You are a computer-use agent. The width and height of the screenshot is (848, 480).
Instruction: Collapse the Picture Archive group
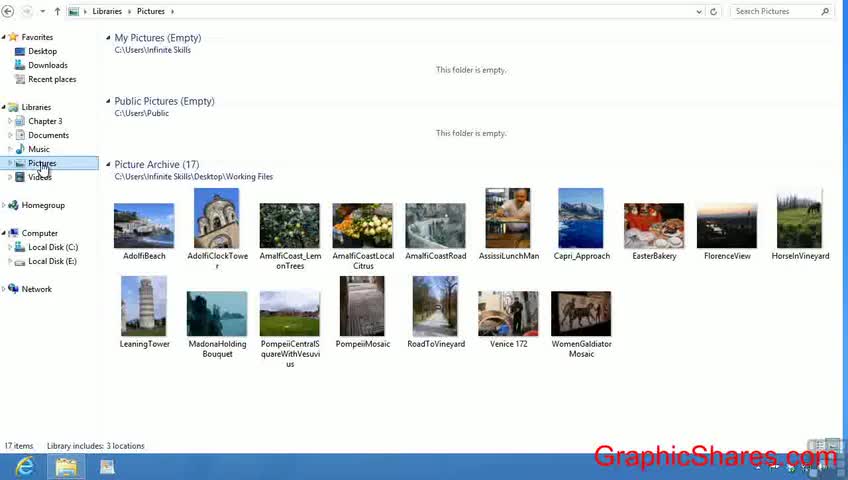coord(108,164)
